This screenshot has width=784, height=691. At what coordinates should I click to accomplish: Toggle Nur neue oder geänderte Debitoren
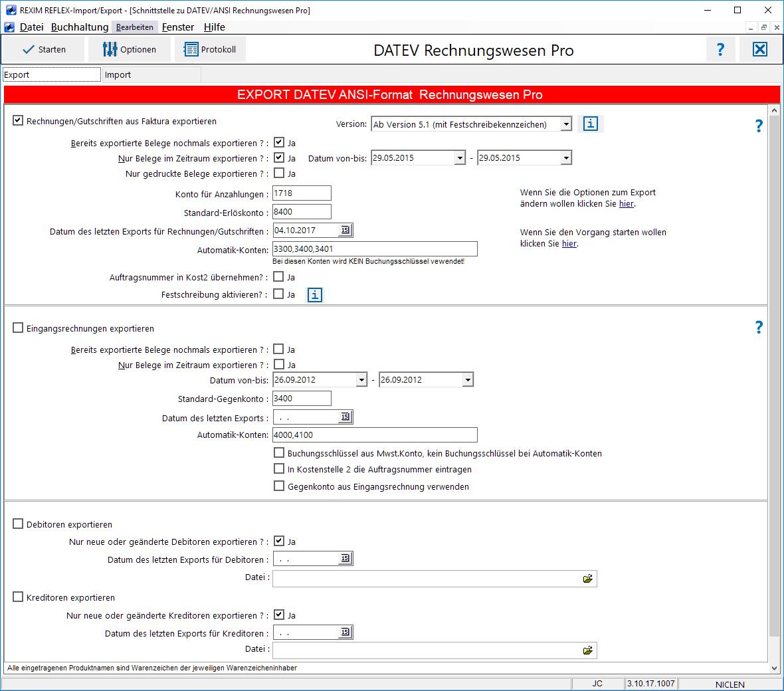279,541
